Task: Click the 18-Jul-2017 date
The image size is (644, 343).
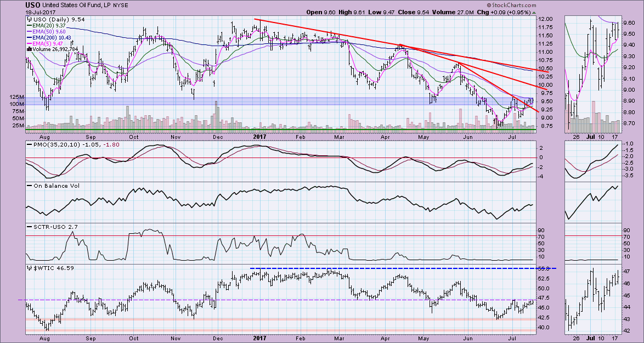Action: point(40,12)
